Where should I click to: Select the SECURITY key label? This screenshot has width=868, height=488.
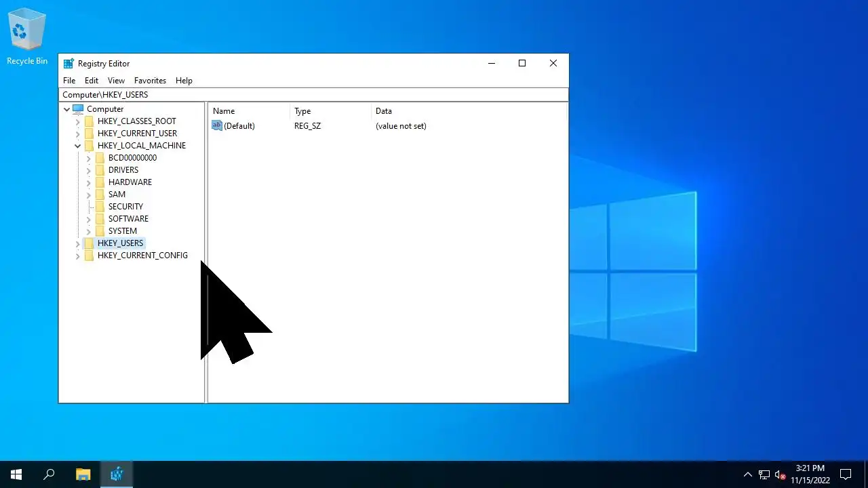125,207
